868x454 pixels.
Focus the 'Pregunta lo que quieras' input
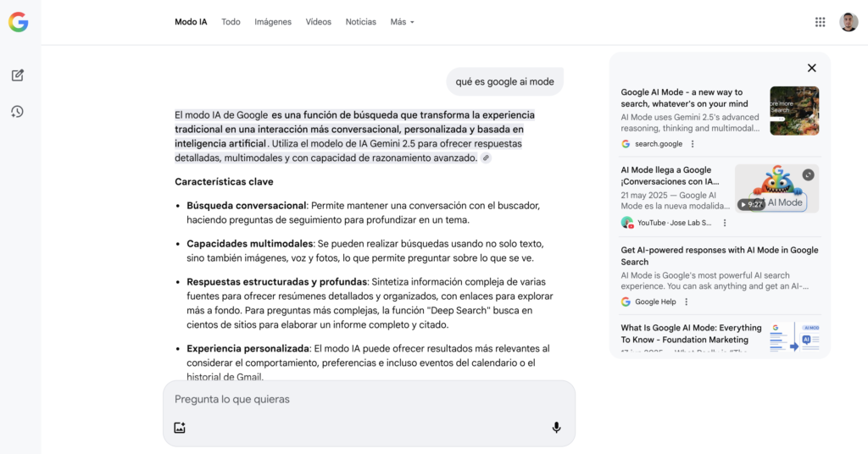coord(369,399)
